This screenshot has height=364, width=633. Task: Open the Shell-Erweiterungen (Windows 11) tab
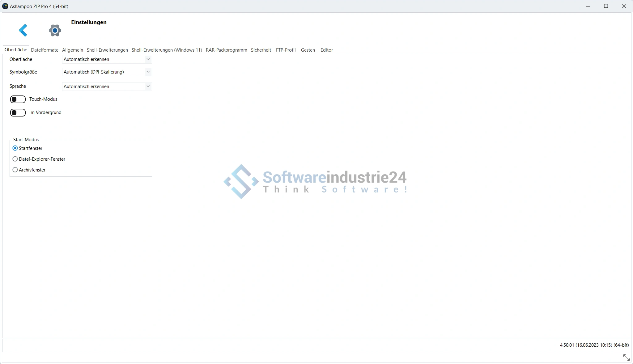click(167, 50)
